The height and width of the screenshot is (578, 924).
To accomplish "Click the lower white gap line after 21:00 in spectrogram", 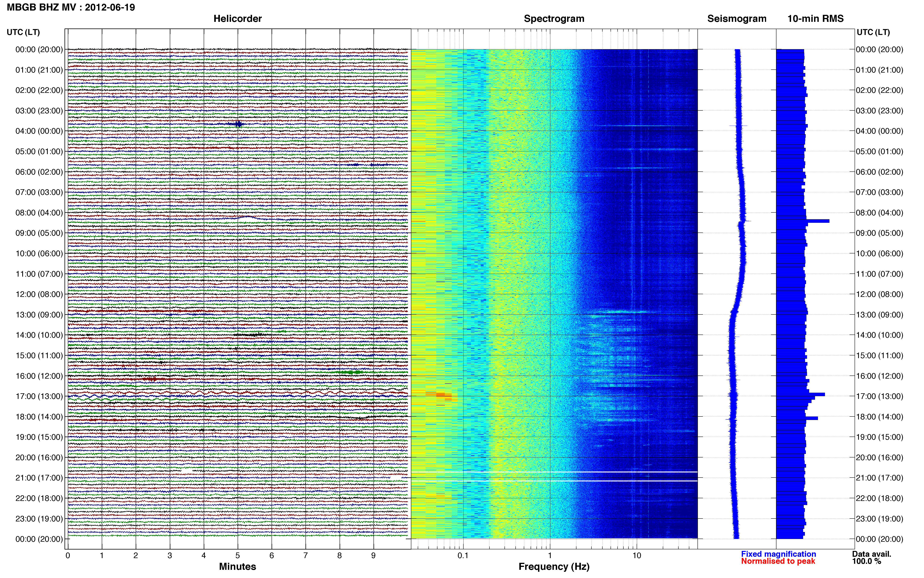I will (554, 480).
